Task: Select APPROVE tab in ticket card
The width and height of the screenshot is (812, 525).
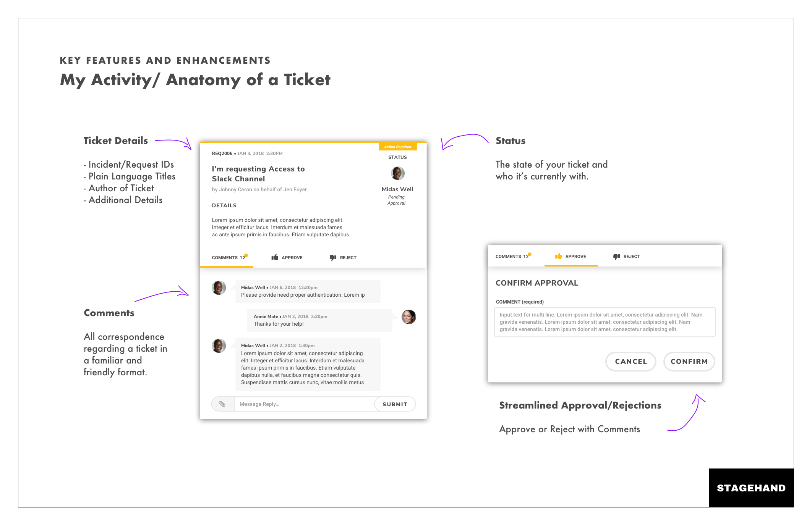Action: coord(287,258)
